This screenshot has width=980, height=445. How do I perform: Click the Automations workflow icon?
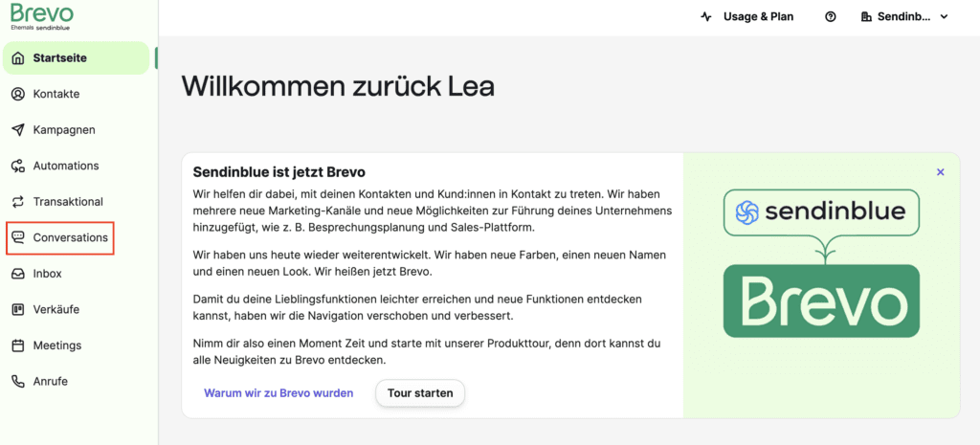tap(18, 167)
